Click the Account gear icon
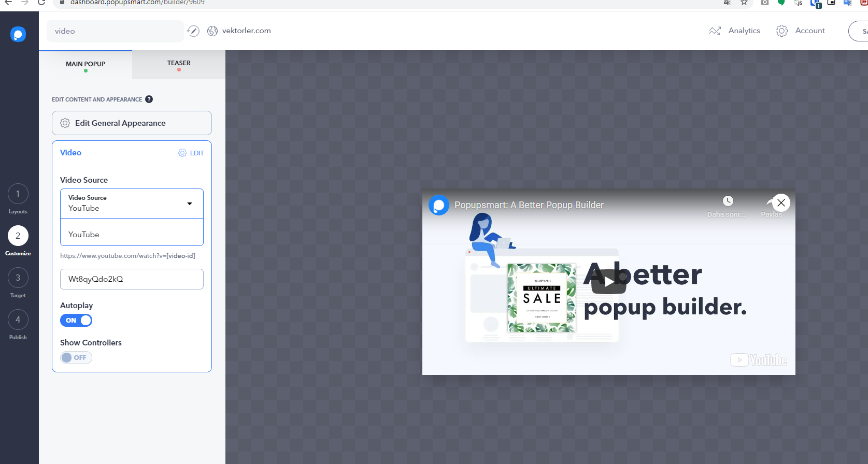The image size is (868, 464). click(781, 31)
